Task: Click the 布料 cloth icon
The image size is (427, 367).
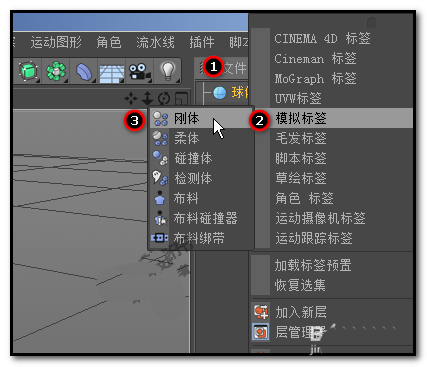Action: 160,198
